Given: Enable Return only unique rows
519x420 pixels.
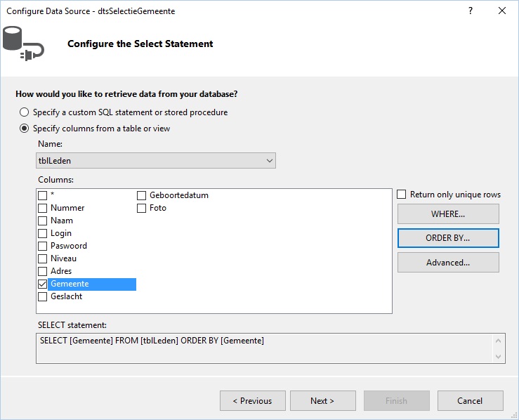Looking at the screenshot, I should (x=402, y=195).
